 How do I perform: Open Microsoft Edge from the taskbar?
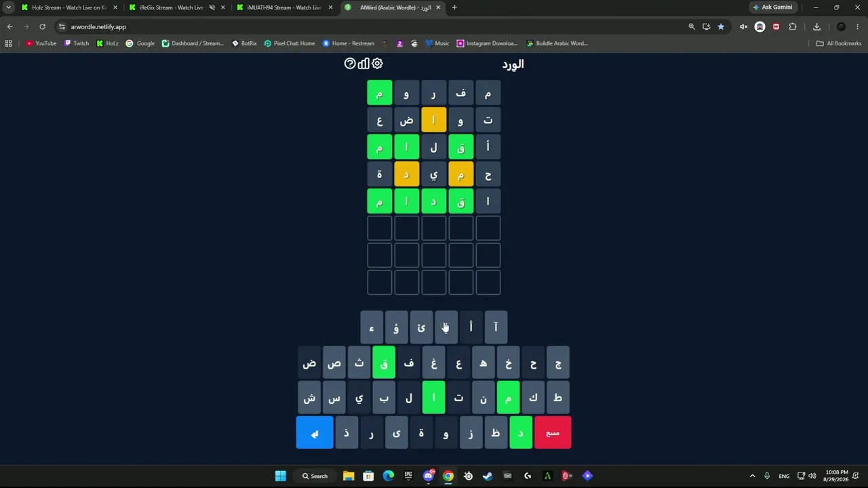pyautogui.click(x=388, y=476)
